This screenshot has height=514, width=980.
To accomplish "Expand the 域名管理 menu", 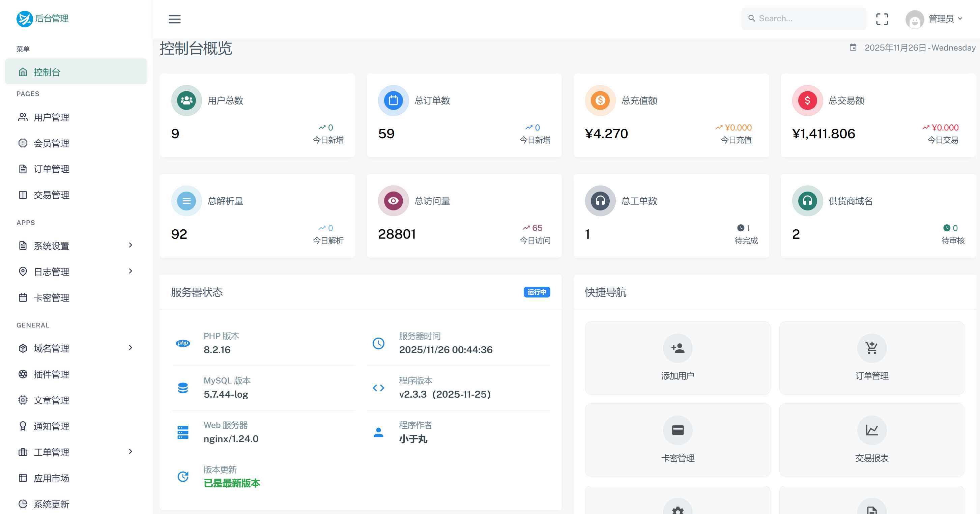I will pos(51,348).
